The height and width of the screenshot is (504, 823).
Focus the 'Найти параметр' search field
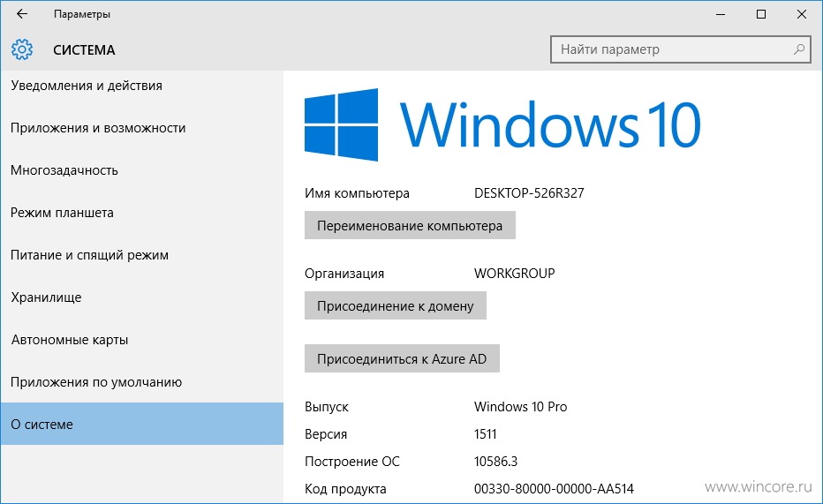click(681, 49)
